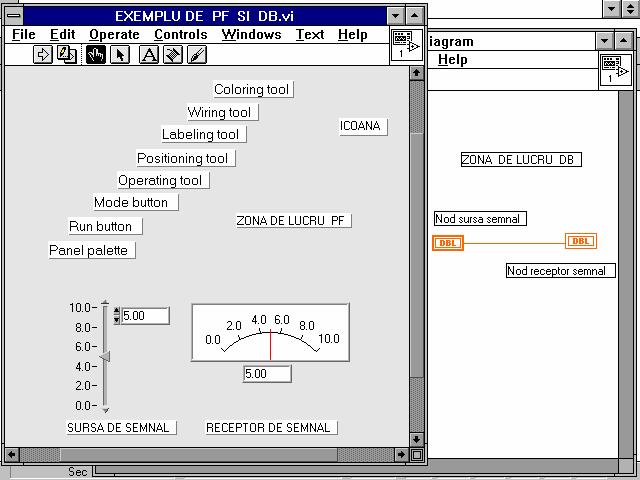The image size is (640, 480).
Task: Click the Positioning tool label
Action: click(186, 158)
